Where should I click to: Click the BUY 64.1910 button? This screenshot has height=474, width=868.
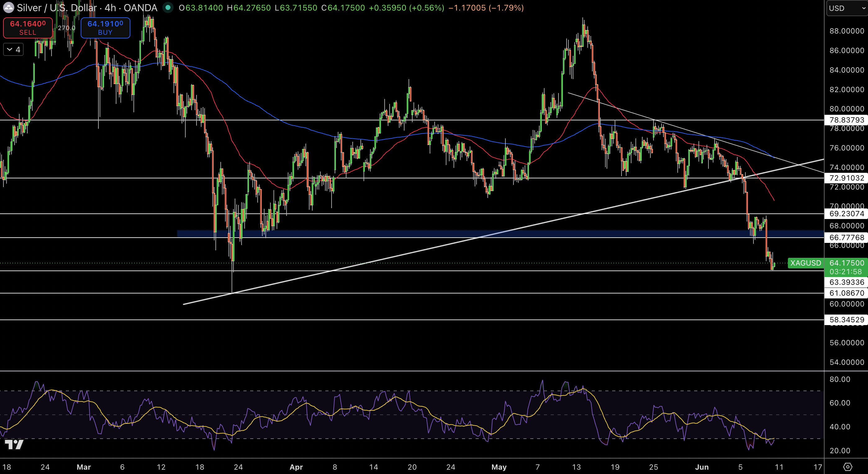(105, 28)
